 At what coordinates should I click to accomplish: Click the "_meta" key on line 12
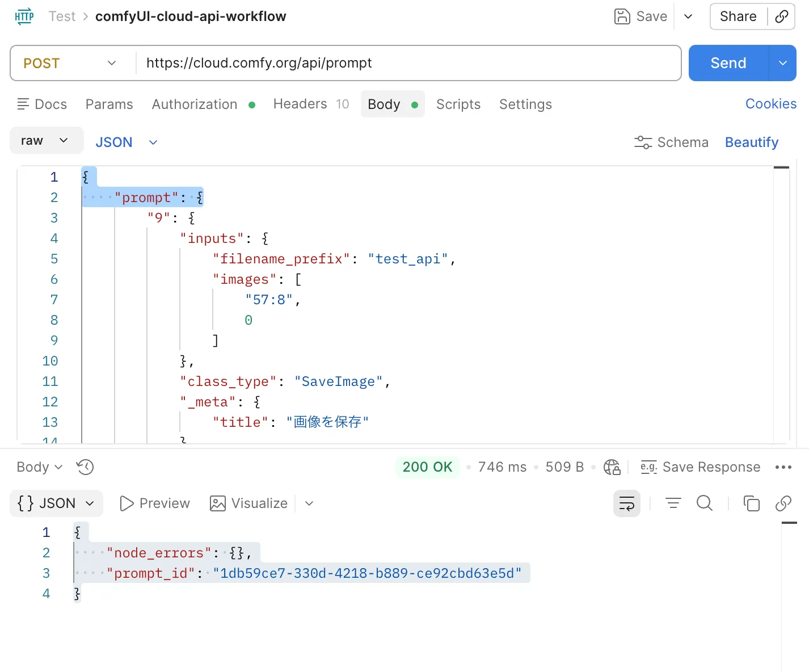coord(208,402)
